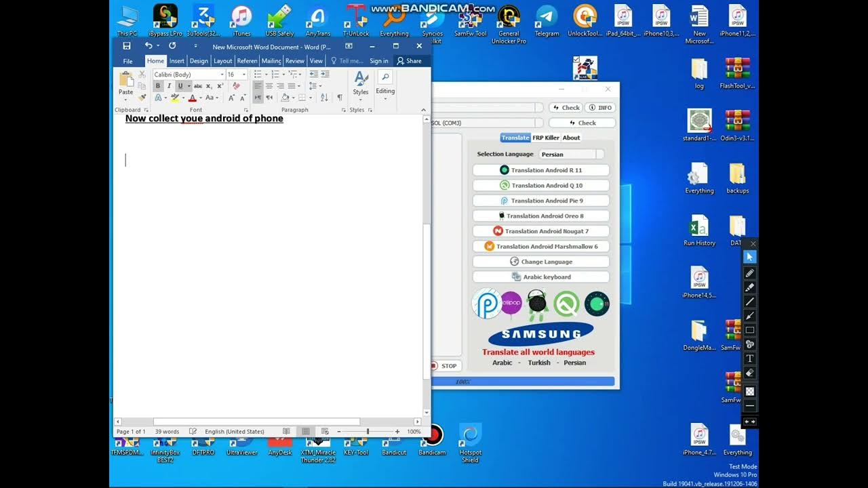The image size is (868, 488).
Task: Insert a bulleted list
Action: [x=258, y=75]
